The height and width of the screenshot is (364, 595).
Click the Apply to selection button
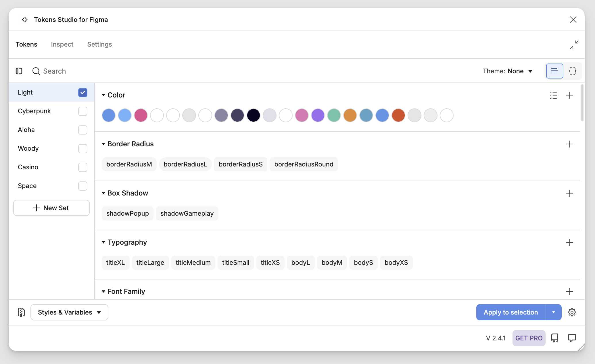pos(511,312)
